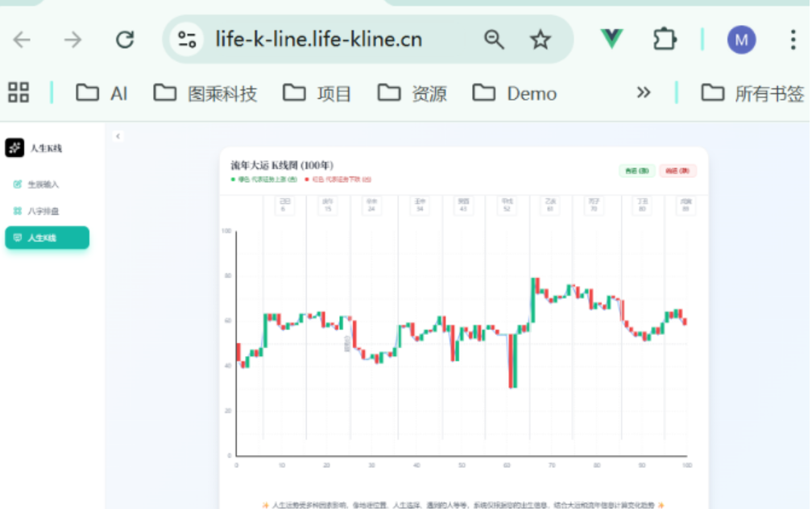Open the M profile avatar

click(x=741, y=39)
